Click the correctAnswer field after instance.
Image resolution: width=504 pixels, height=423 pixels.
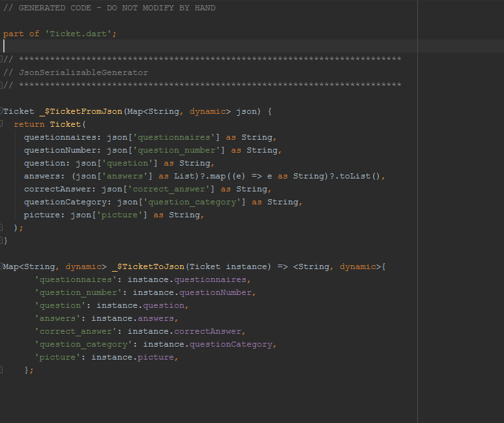pyautogui.click(x=208, y=331)
